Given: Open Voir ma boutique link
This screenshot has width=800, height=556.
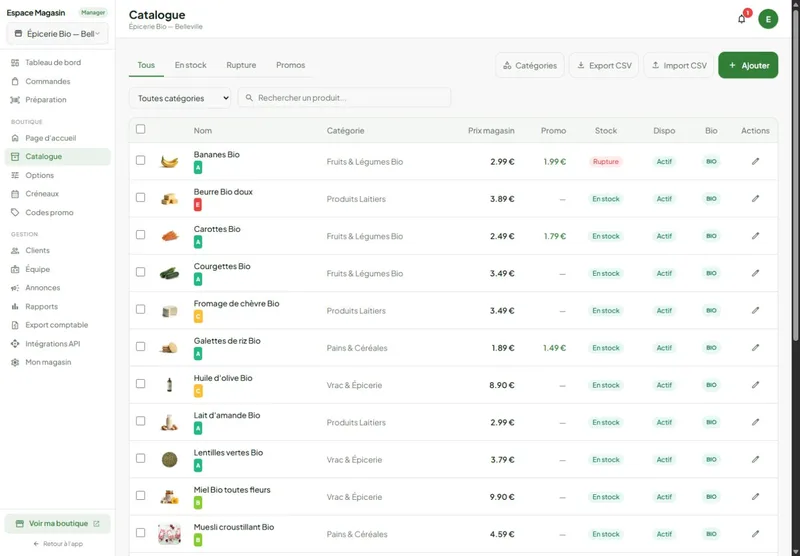Looking at the screenshot, I should (x=58, y=523).
